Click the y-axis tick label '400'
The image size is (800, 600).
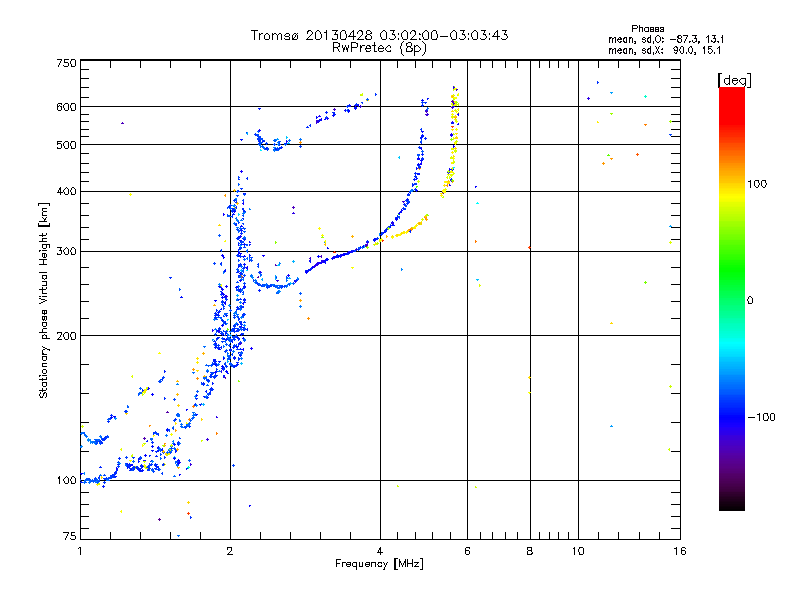click(66, 191)
